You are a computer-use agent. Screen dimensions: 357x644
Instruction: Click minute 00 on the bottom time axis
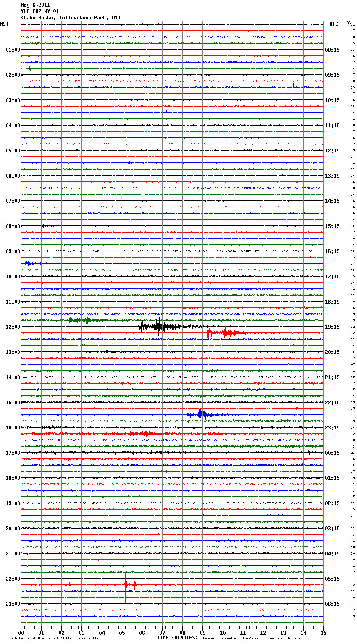(x=21, y=633)
